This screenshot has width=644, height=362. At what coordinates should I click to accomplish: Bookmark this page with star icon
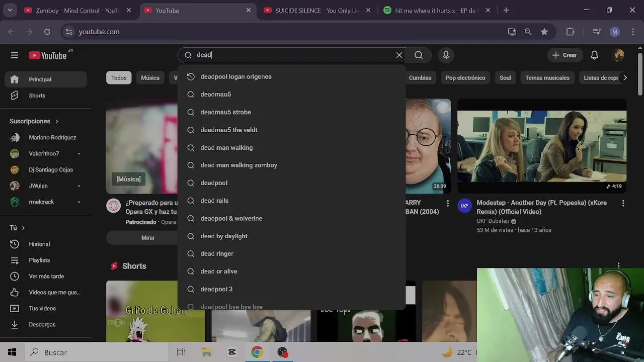coord(544,32)
